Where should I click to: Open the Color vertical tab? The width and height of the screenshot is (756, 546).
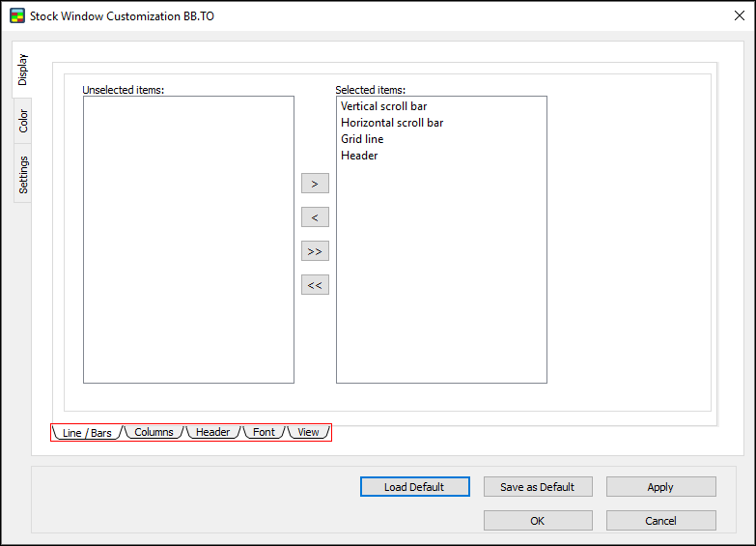(x=22, y=121)
